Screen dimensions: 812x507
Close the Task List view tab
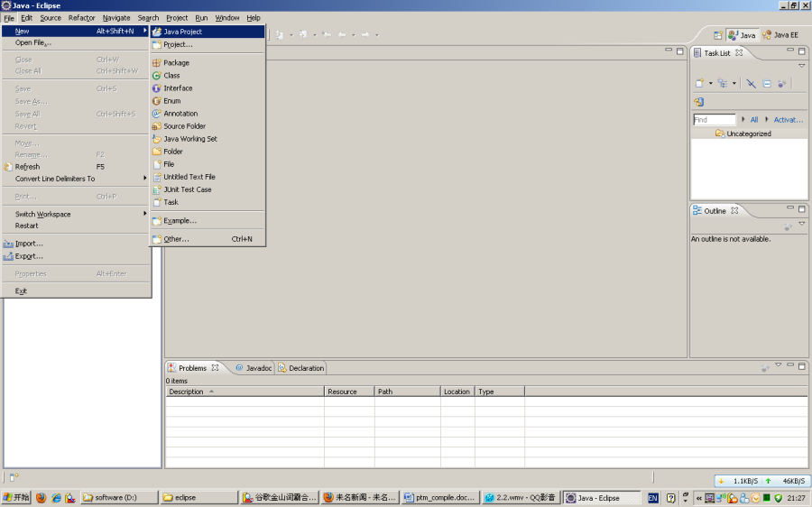[x=739, y=53]
